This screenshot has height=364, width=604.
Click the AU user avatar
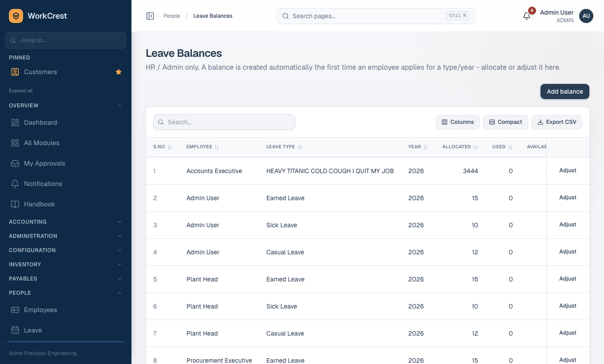pyautogui.click(x=586, y=16)
